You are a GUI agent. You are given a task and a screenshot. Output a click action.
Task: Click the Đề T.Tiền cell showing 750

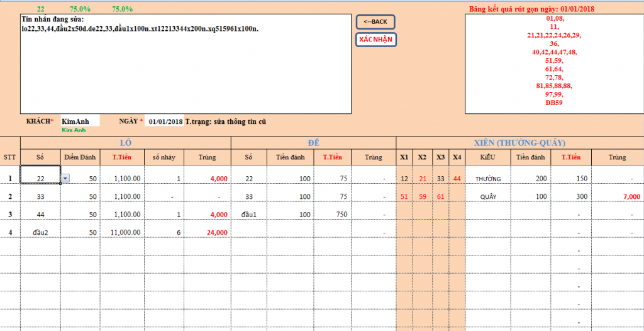333,215
